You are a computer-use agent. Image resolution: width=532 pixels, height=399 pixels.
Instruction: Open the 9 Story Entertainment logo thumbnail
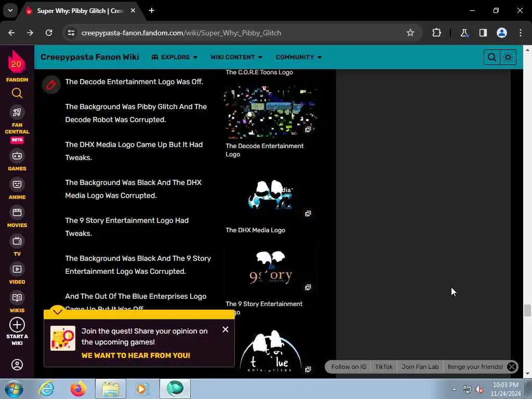(270, 270)
